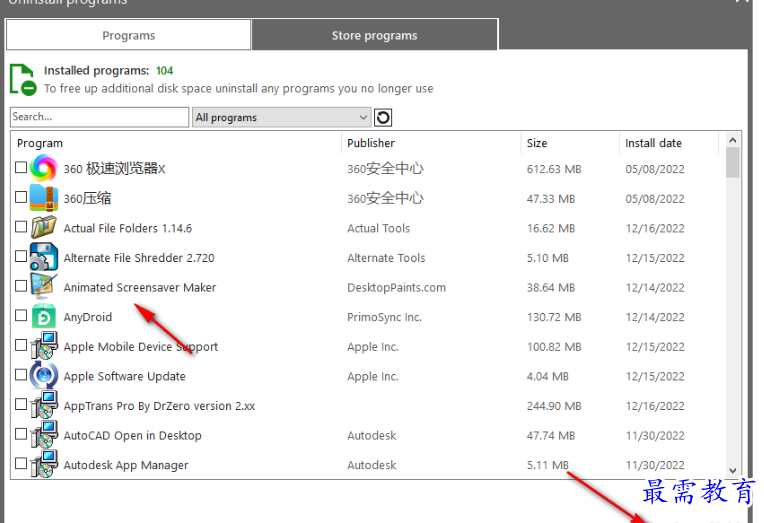The image size is (764, 523).
Task: Enable the Apple Software Update checkbox
Action: coord(21,375)
